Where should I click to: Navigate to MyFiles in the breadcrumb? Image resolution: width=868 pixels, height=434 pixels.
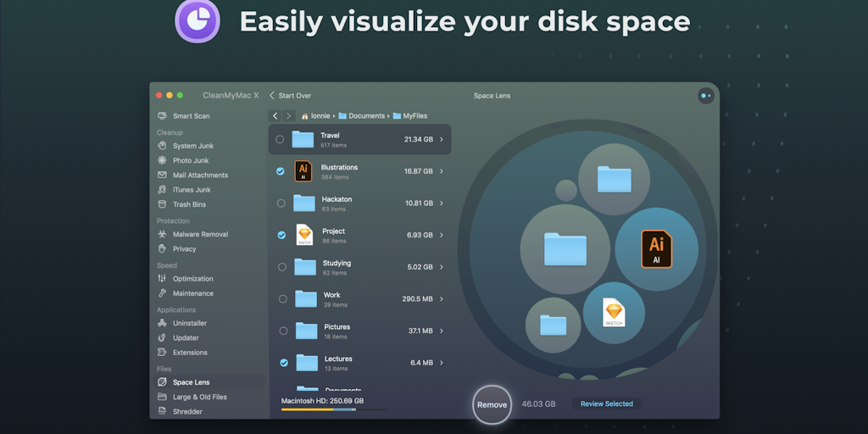point(410,115)
